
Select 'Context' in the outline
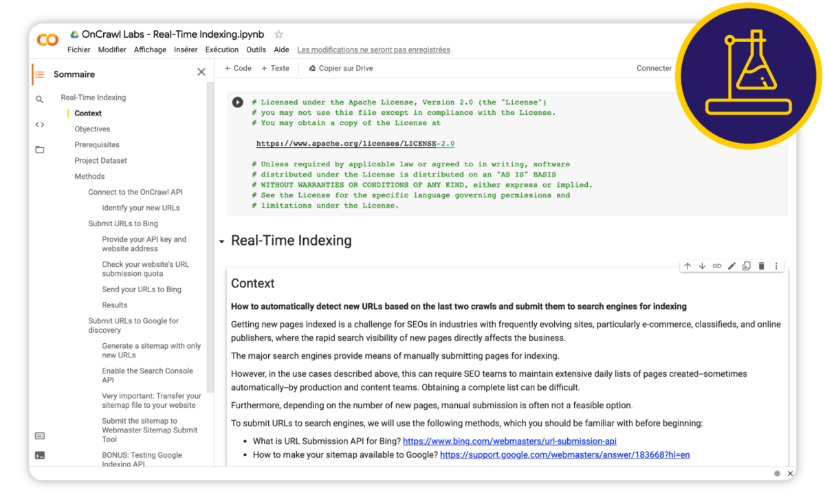click(88, 113)
